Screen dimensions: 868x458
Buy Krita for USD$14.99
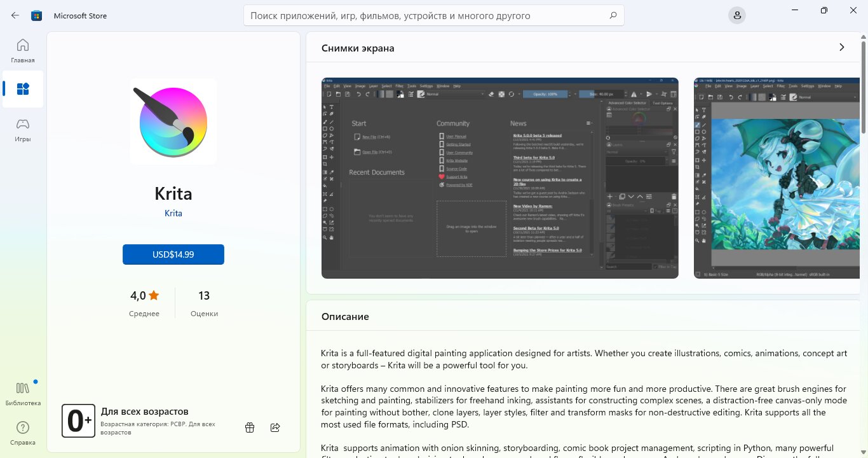[173, 254]
